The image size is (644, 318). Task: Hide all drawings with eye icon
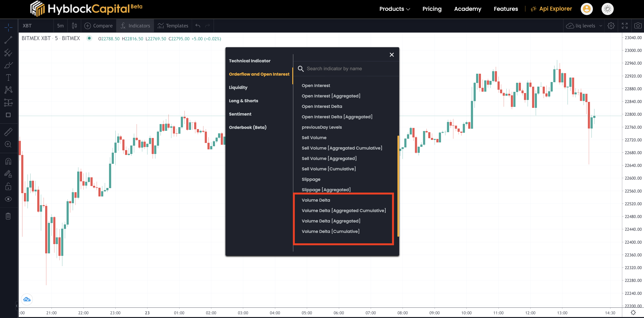click(8, 199)
